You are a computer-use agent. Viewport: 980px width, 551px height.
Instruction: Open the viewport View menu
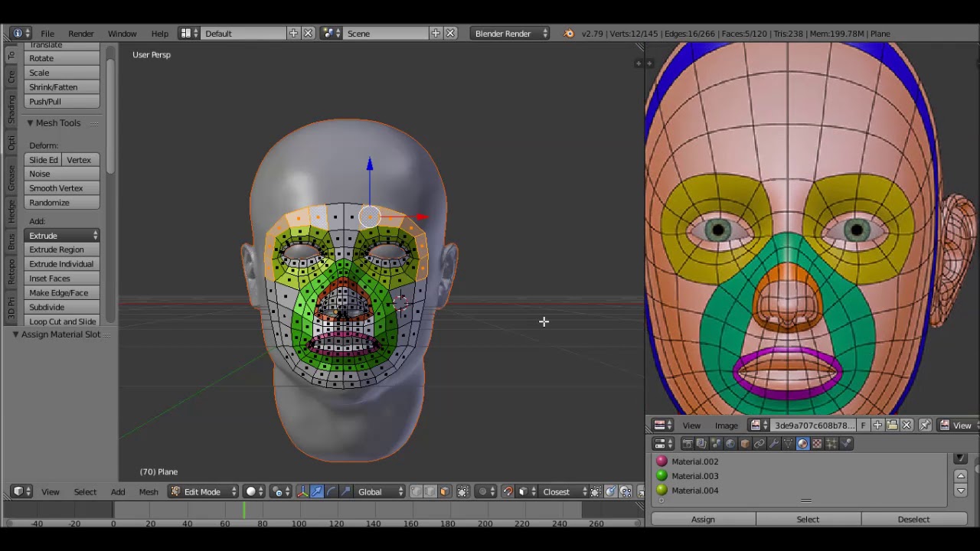[51, 492]
